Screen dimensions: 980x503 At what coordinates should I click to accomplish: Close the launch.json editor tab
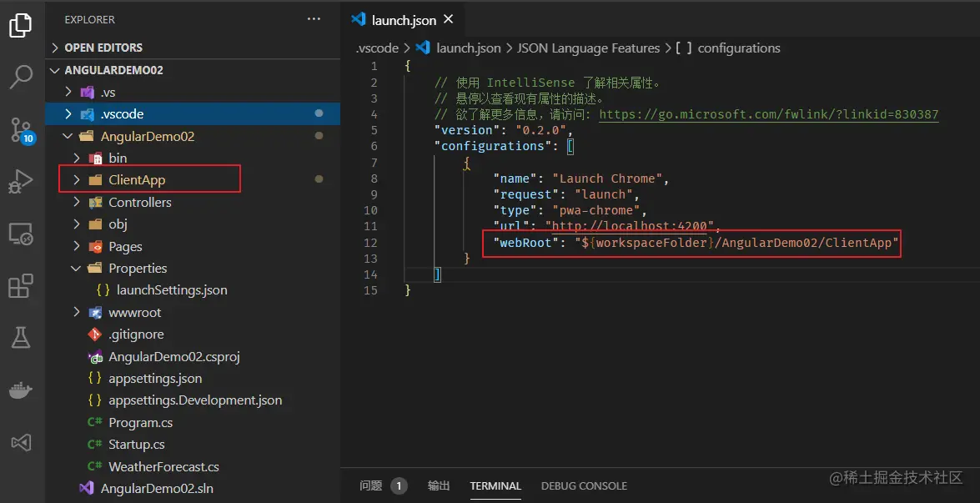point(448,19)
